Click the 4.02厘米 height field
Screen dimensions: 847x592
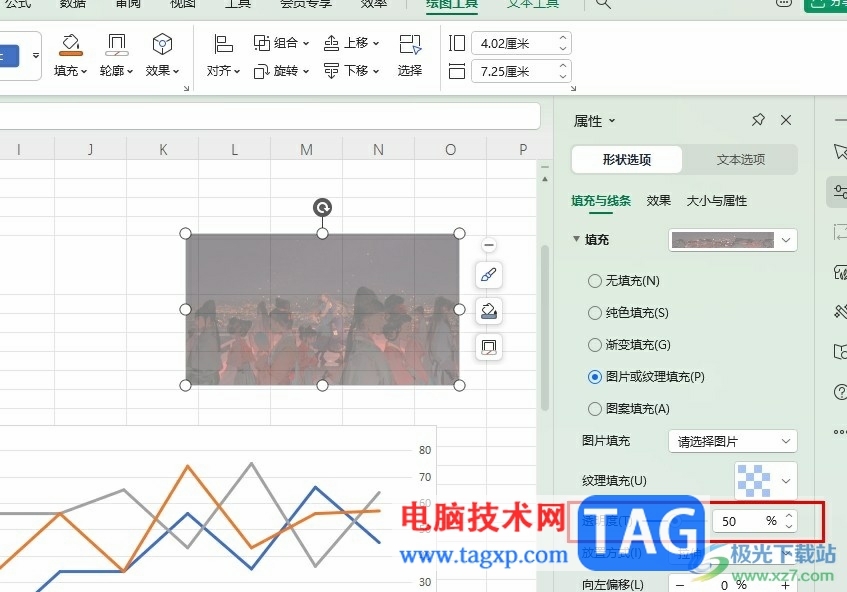pyautogui.click(x=514, y=43)
